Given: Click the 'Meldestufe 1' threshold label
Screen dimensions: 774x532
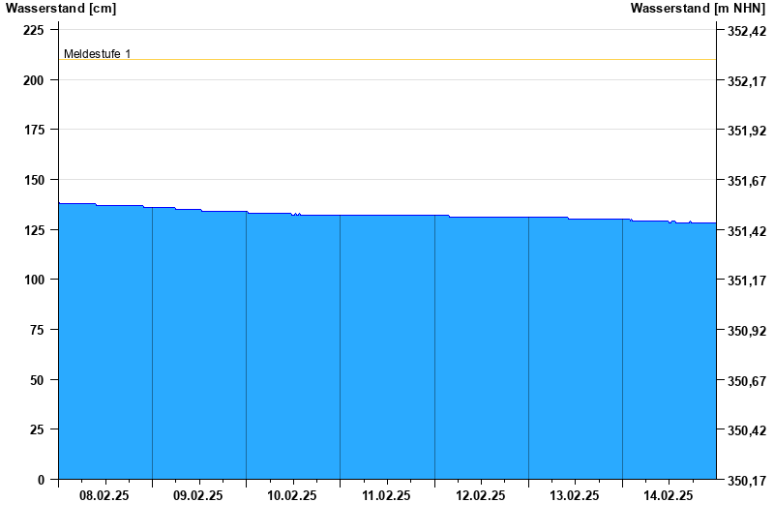Looking at the screenshot, I should (98, 54).
